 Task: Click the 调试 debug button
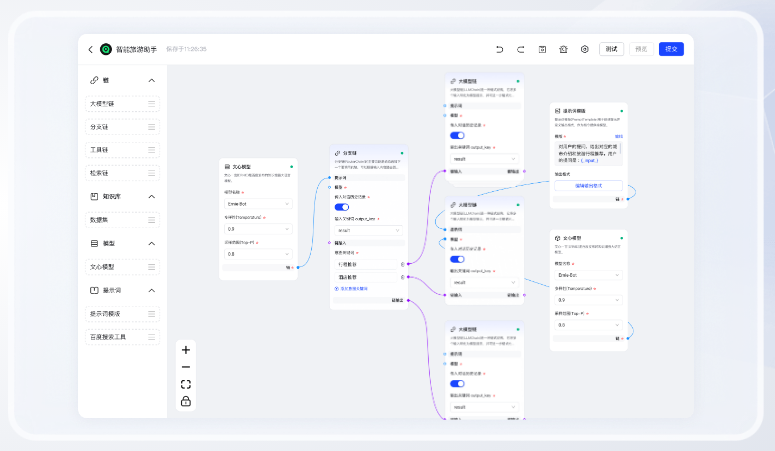[611, 49]
